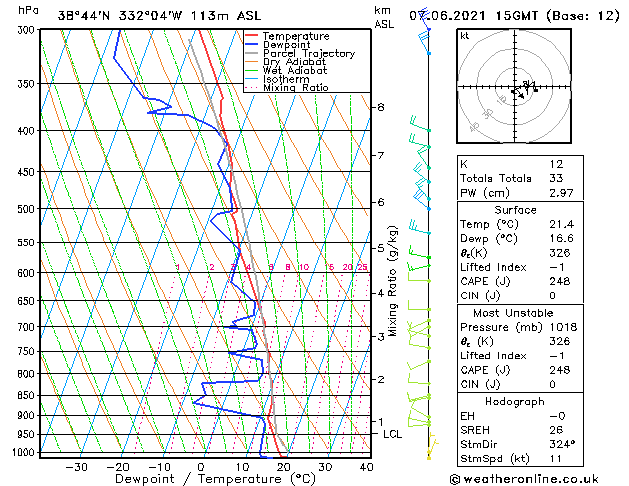Click the station coordinates title text

159,16
